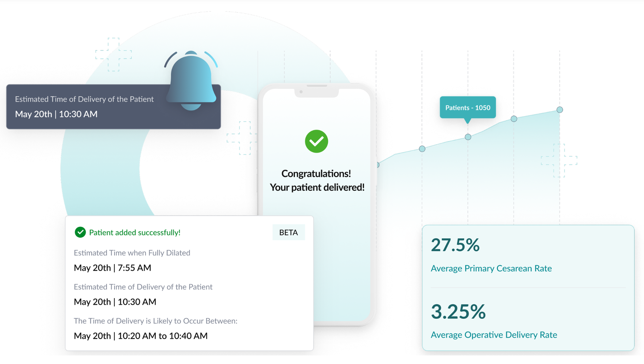This screenshot has width=644, height=364.
Task: Click the dashed cross icon left of phone
Action: [242, 138]
